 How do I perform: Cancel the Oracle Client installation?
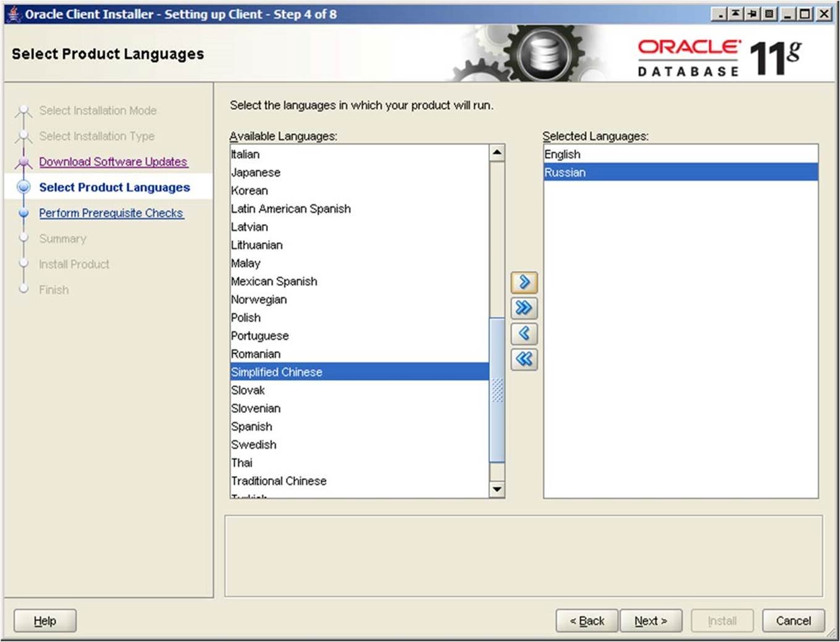point(793,621)
